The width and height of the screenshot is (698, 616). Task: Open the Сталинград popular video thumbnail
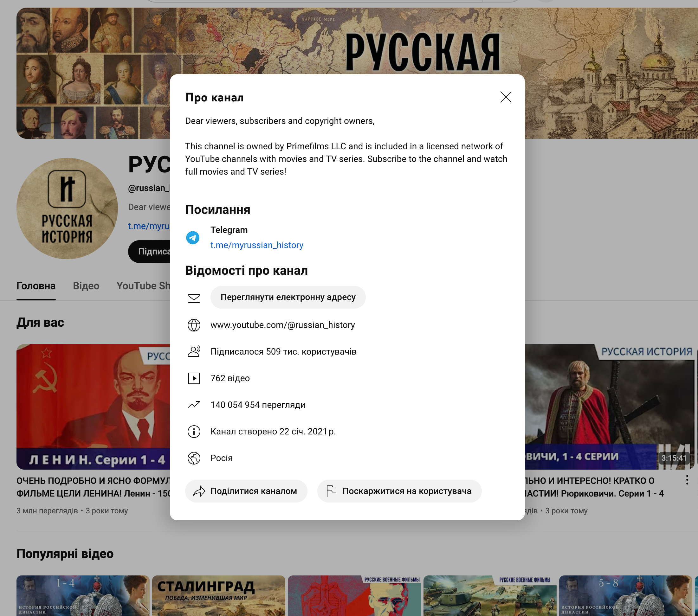point(218,595)
